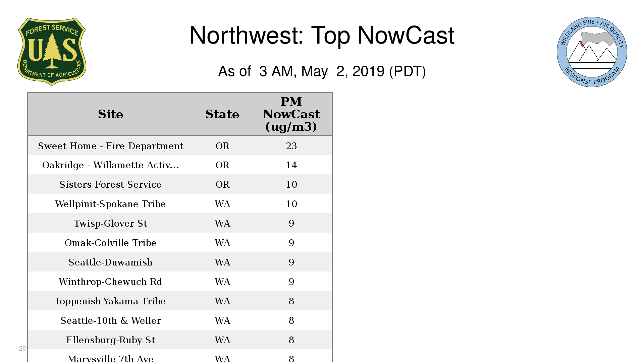Select the Toppenish-Yakama Tribe site cell
Screen dimensions: 644x362
tap(110, 301)
